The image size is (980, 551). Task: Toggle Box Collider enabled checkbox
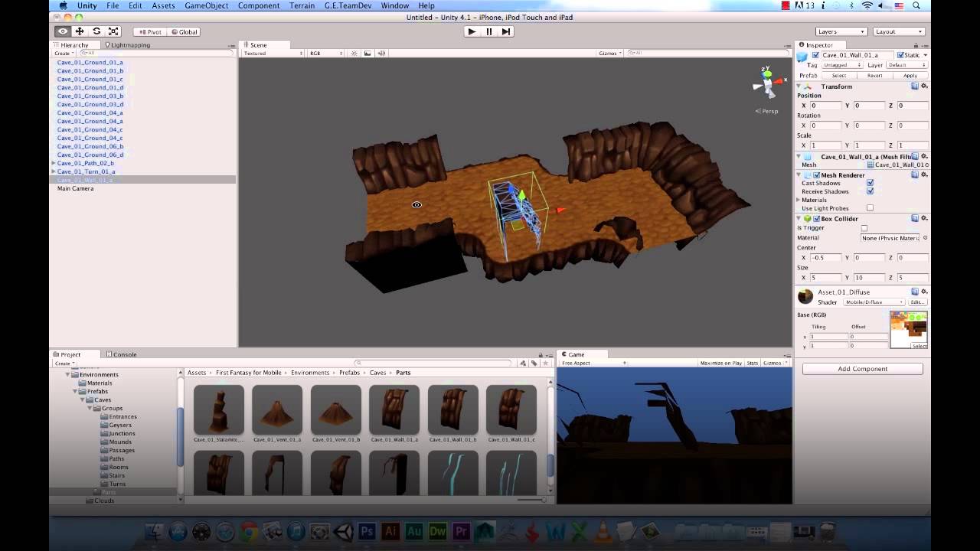pyautogui.click(x=817, y=218)
